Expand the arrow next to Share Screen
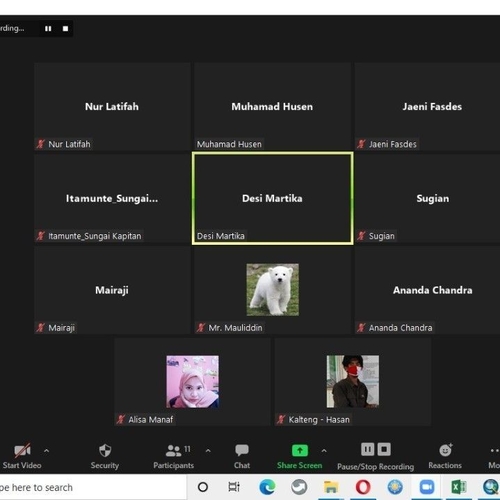Image resolution: width=500 pixels, height=500 pixels. [x=324, y=451]
